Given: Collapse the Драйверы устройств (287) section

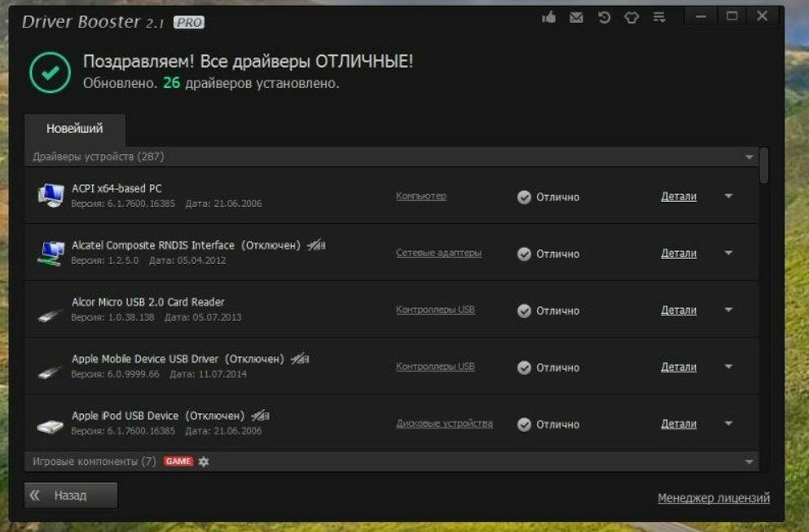Looking at the screenshot, I should click(750, 157).
